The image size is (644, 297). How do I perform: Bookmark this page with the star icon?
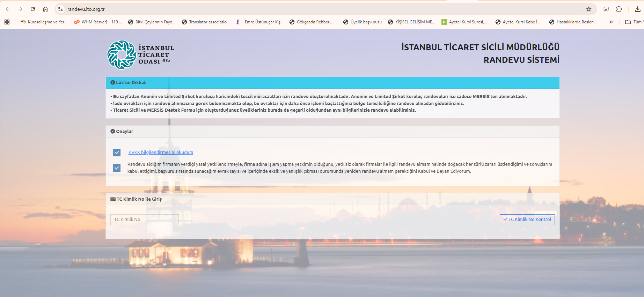click(x=589, y=9)
